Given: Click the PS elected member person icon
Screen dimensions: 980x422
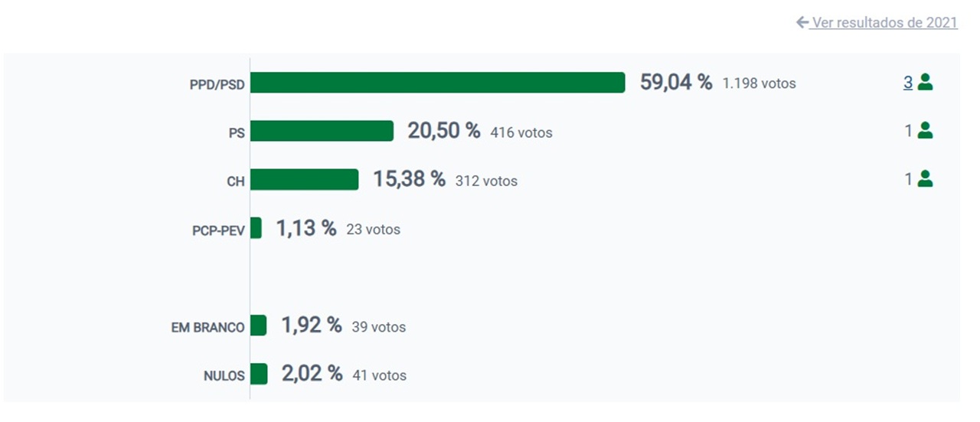Looking at the screenshot, I should coord(925,131).
